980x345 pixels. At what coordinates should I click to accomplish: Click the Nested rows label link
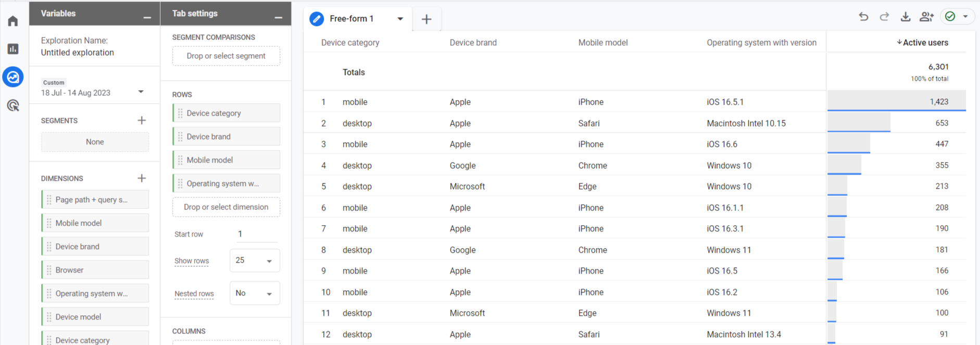pyautogui.click(x=194, y=294)
